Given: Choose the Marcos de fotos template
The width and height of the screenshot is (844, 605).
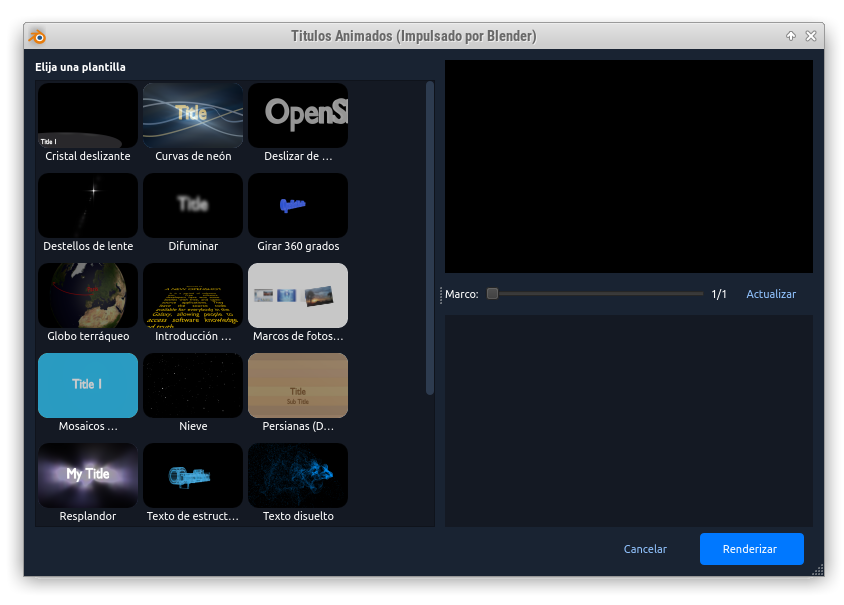Looking at the screenshot, I should pos(298,296).
